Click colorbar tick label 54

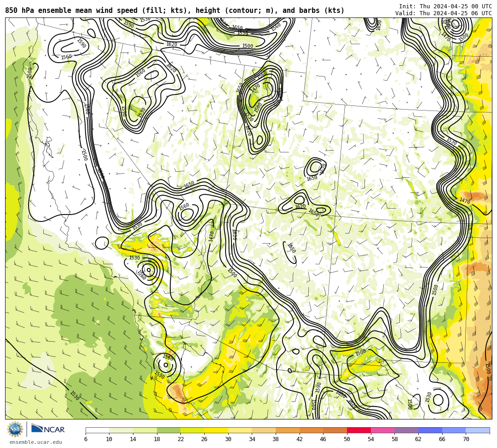coord(371,439)
